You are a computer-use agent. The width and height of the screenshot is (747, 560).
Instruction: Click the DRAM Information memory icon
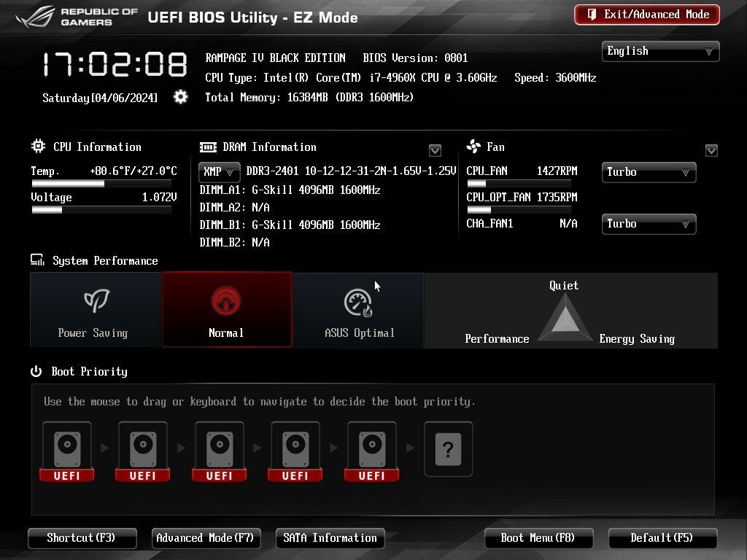click(x=208, y=147)
